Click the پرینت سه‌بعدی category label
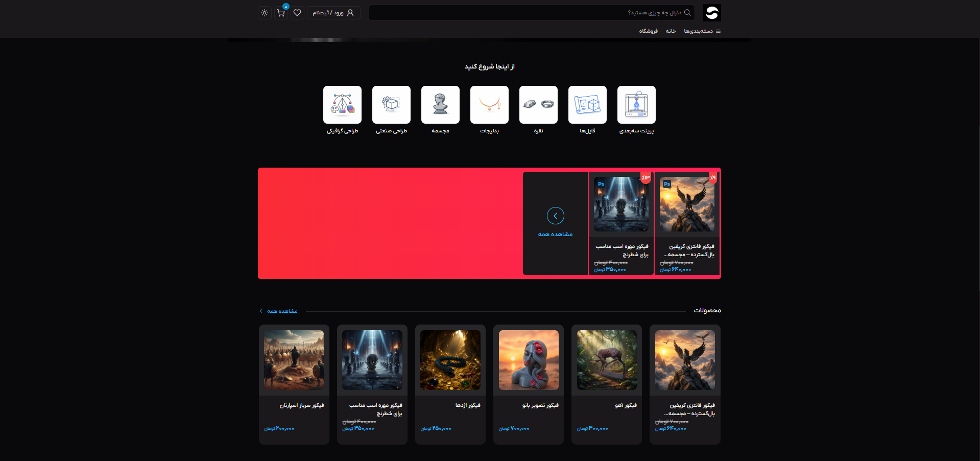980x461 pixels. click(x=636, y=131)
